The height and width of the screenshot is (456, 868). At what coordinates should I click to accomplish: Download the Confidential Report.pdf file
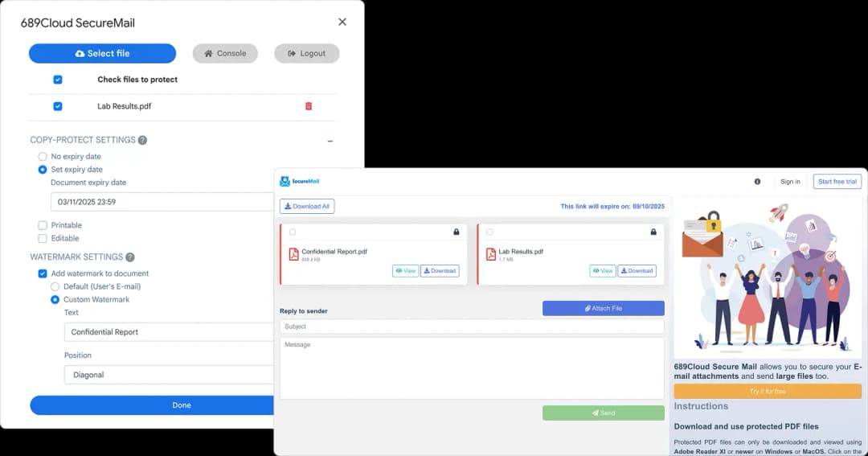[x=440, y=271]
